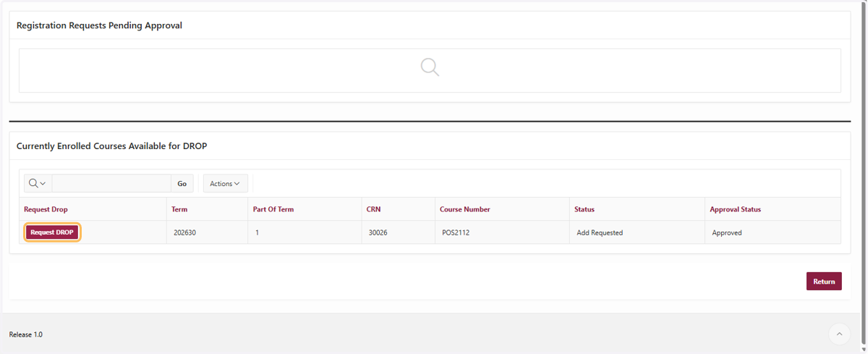868x354 pixels.
Task: Select the CRN value 30026
Action: [x=378, y=233]
